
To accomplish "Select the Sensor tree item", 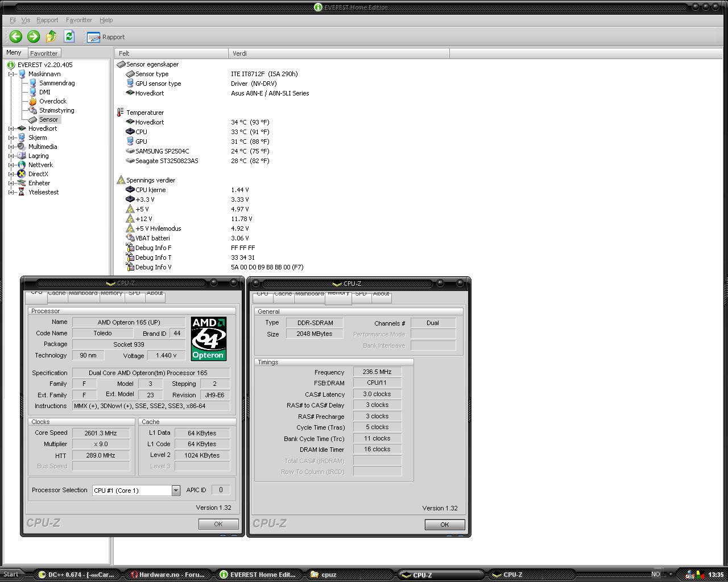I will (48, 119).
